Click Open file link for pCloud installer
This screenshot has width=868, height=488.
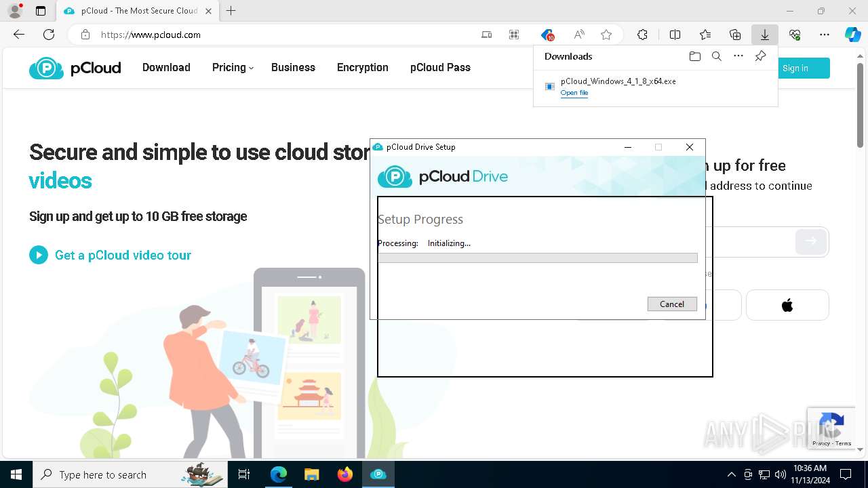574,93
